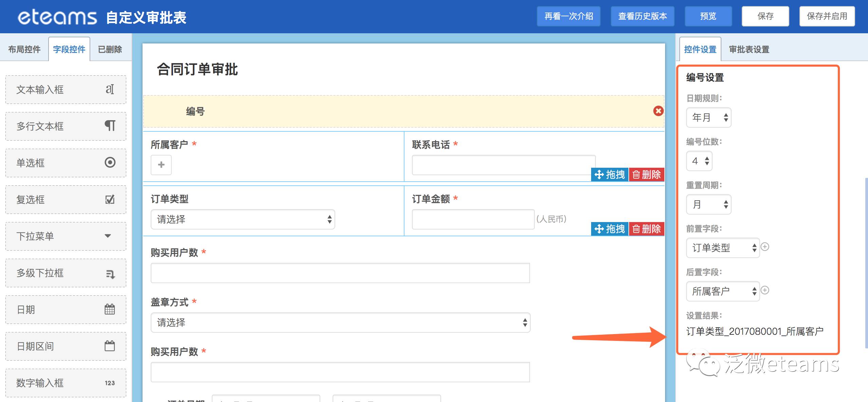
Task: Open the 日期规则 年月 dropdown
Action: [709, 118]
